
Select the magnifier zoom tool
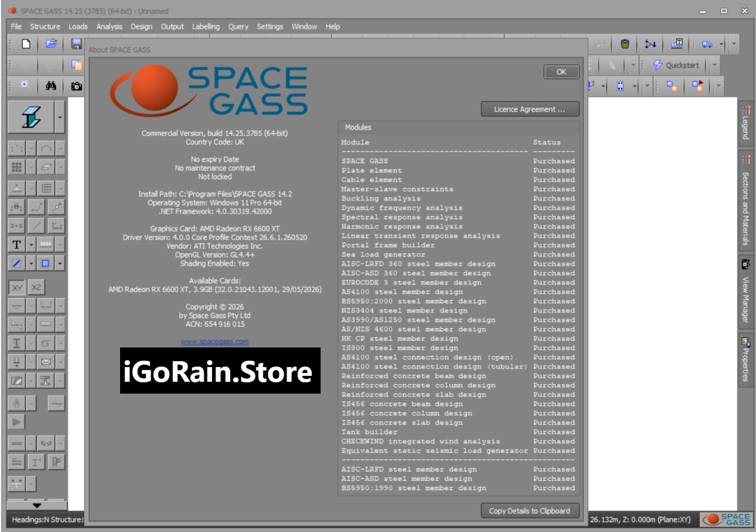point(26,86)
